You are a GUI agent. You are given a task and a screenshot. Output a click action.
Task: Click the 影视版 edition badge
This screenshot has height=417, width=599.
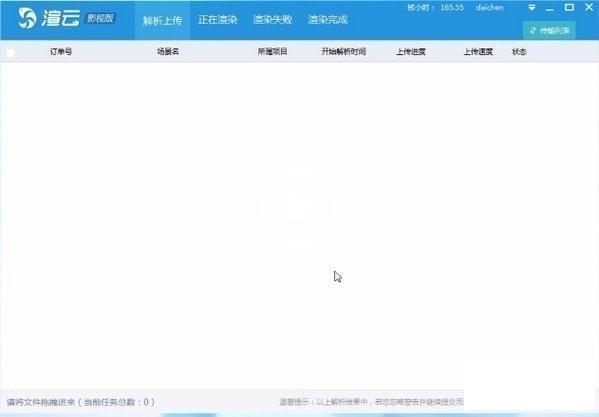pos(100,18)
